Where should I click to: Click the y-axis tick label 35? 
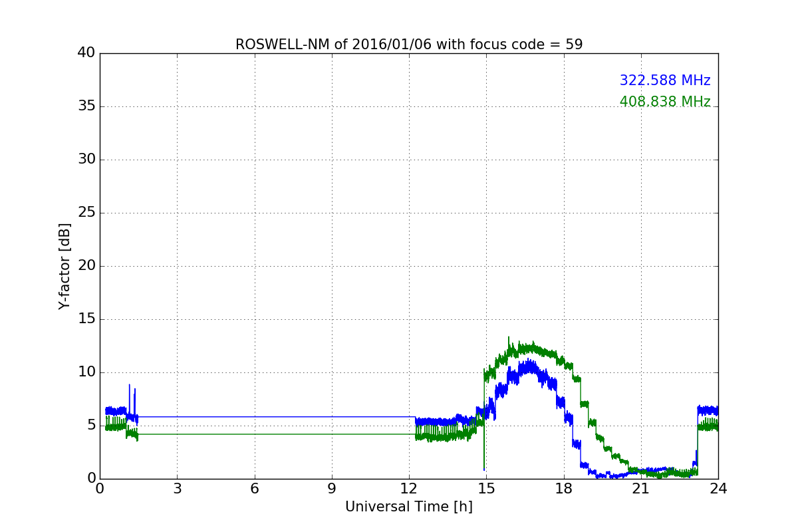point(86,106)
